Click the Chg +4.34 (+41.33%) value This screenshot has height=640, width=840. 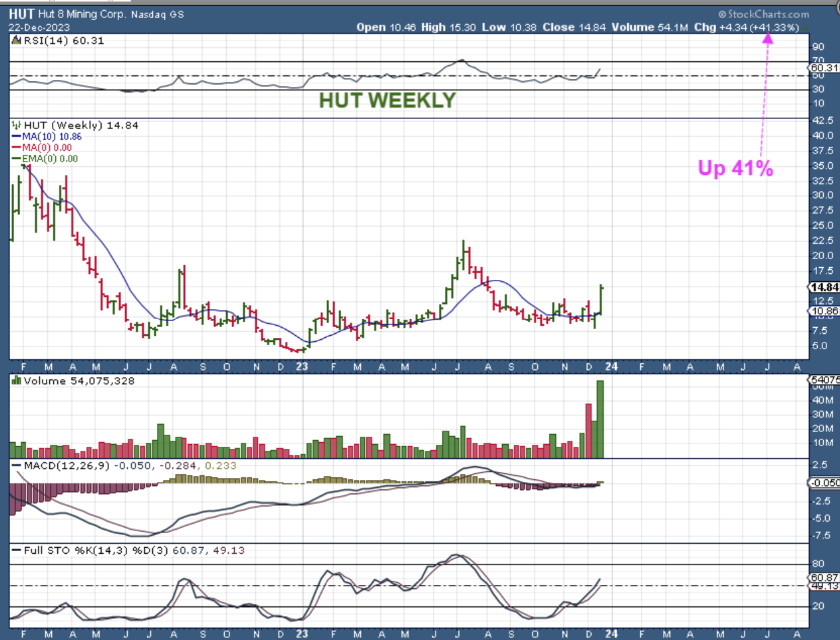coord(766,28)
